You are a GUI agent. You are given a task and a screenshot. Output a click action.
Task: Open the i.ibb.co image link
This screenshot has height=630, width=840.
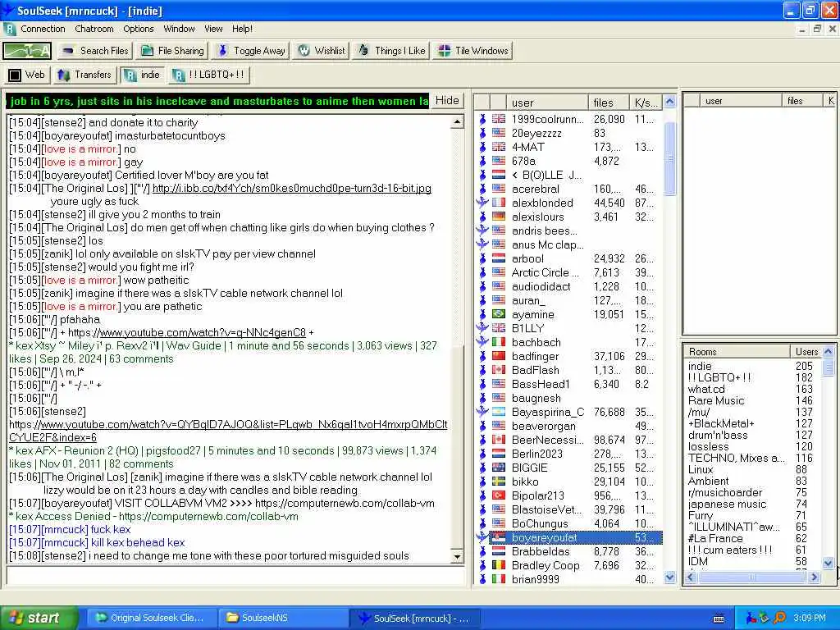(292, 189)
